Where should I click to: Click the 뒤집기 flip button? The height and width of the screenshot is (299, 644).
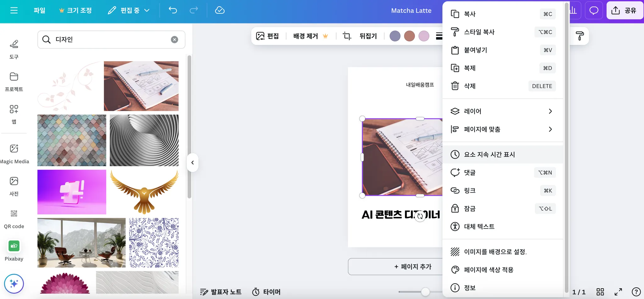click(x=368, y=36)
